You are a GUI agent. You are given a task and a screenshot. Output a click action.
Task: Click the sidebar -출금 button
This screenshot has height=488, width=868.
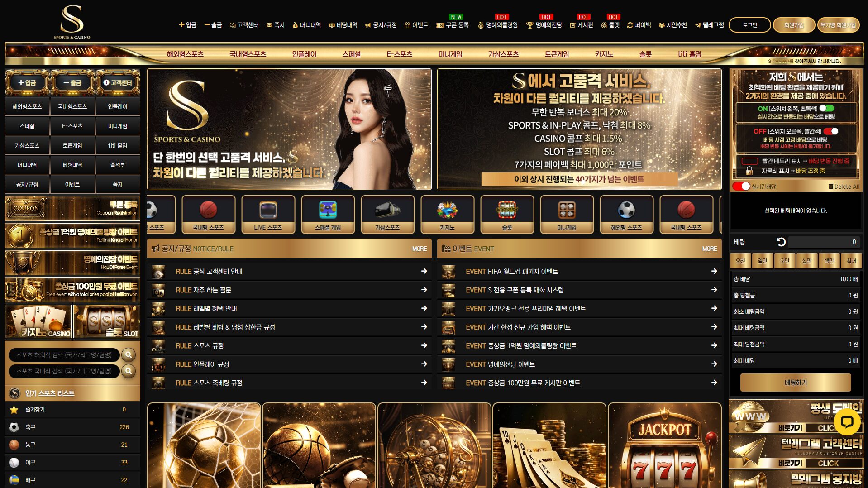point(72,82)
